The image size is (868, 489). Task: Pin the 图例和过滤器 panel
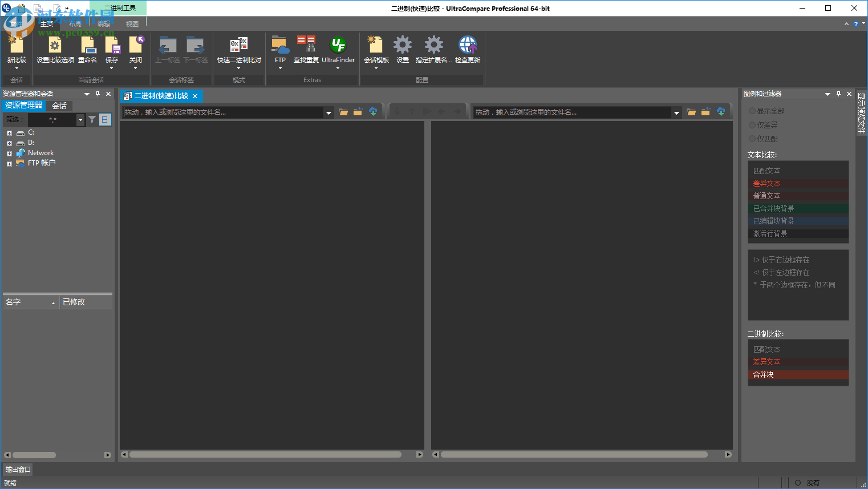click(838, 94)
